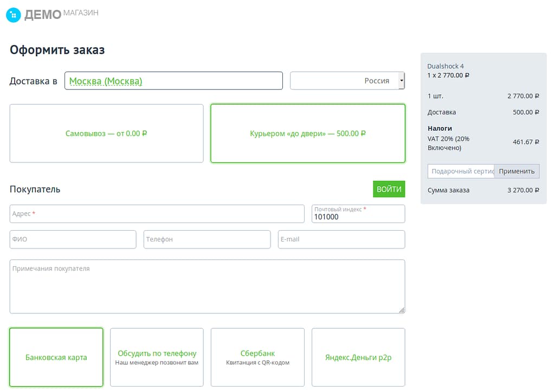Choose Сбербank QR-код payment option
This screenshot has width=555, height=392.
click(257, 357)
